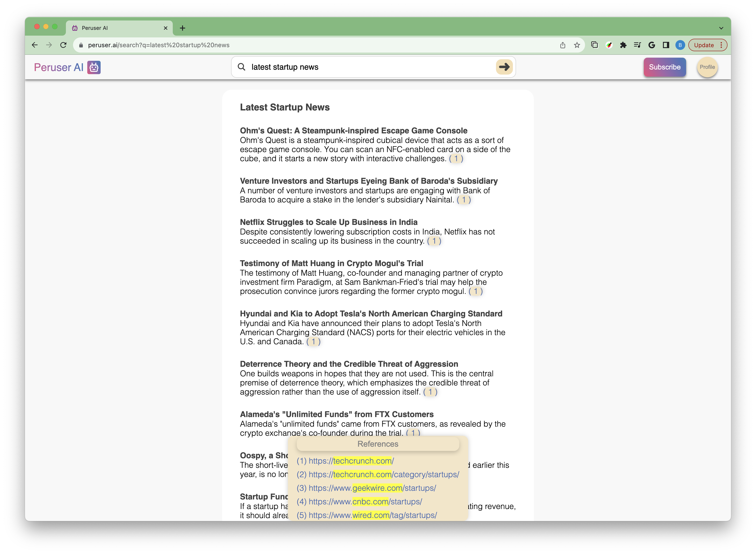Click the Subscribe button
Screen dimensions: 756x554
[665, 67]
